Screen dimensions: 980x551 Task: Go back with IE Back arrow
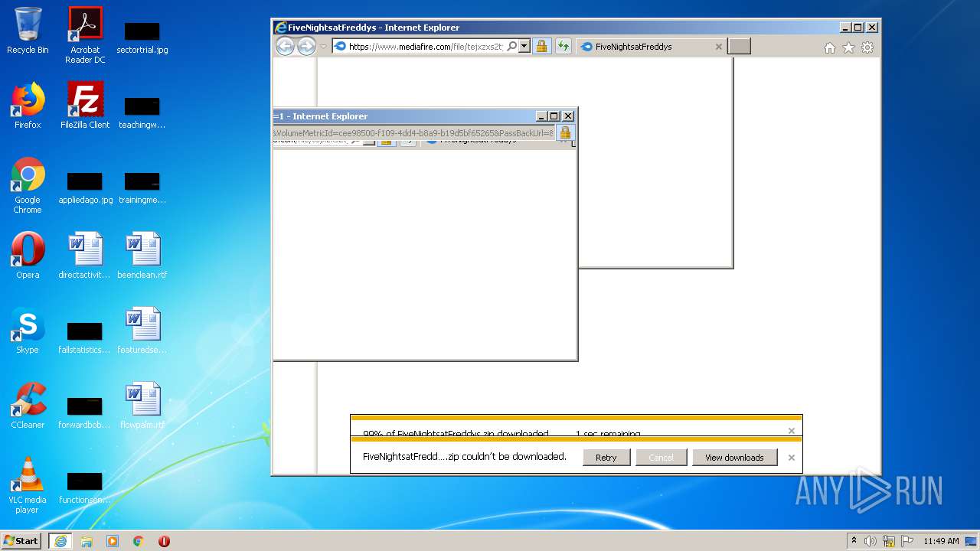285,47
